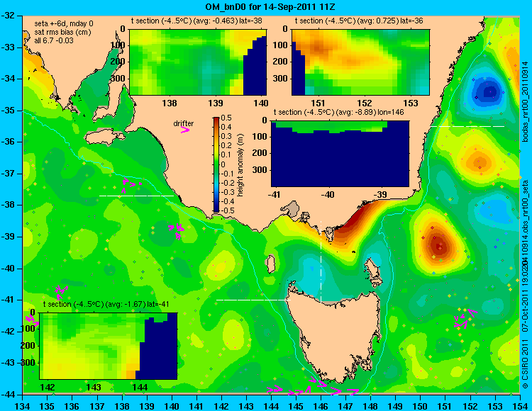Click the '07-Oct-2011' timestamp text
The image size is (532, 411).
(526, 311)
